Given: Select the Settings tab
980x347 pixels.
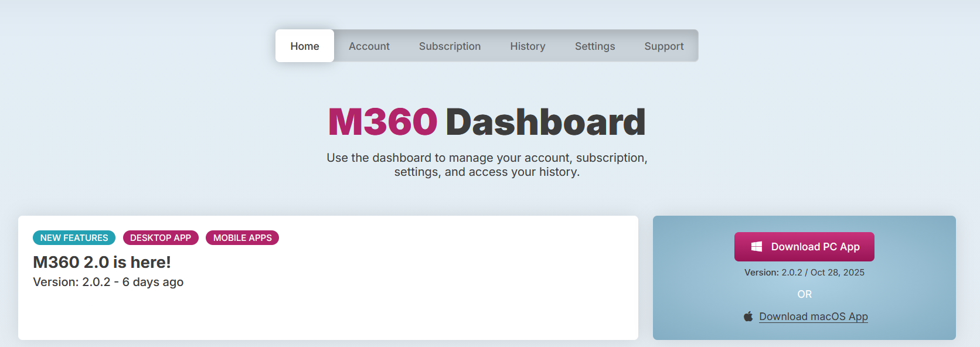Looking at the screenshot, I should [x=594, y=46].
